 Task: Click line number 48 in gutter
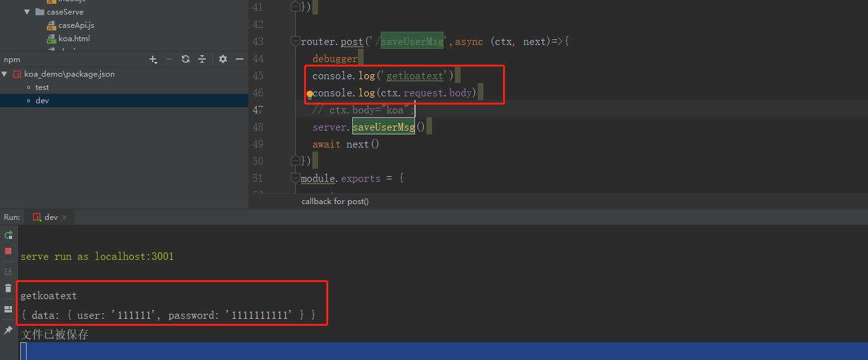point(257,127)
